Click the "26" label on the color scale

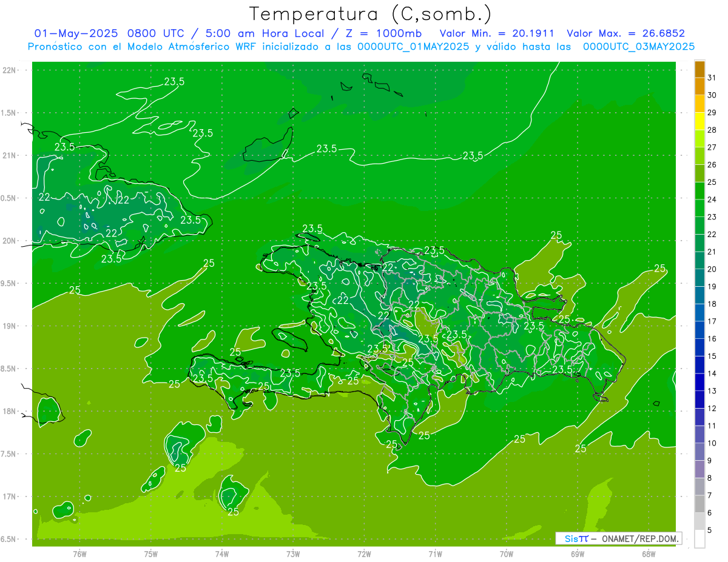[712, 165]
